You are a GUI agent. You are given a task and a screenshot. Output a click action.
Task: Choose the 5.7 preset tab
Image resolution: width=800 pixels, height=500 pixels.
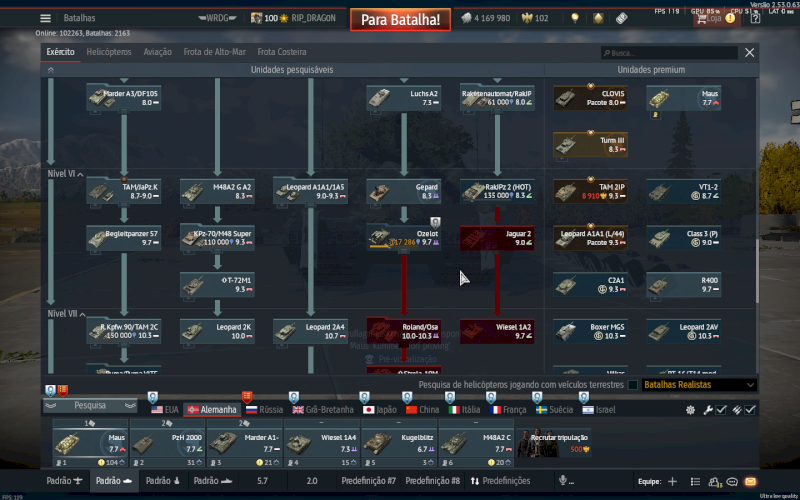pos(262,481)
